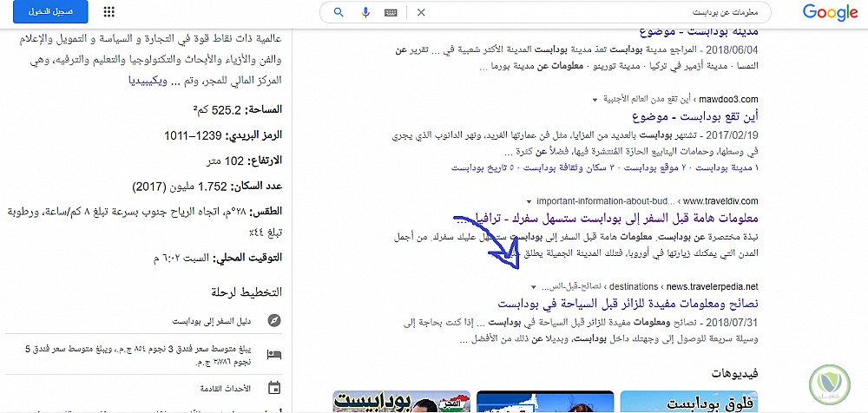Clear the search query with X
This screenshot has width=868, height=413.
point(421,12)
